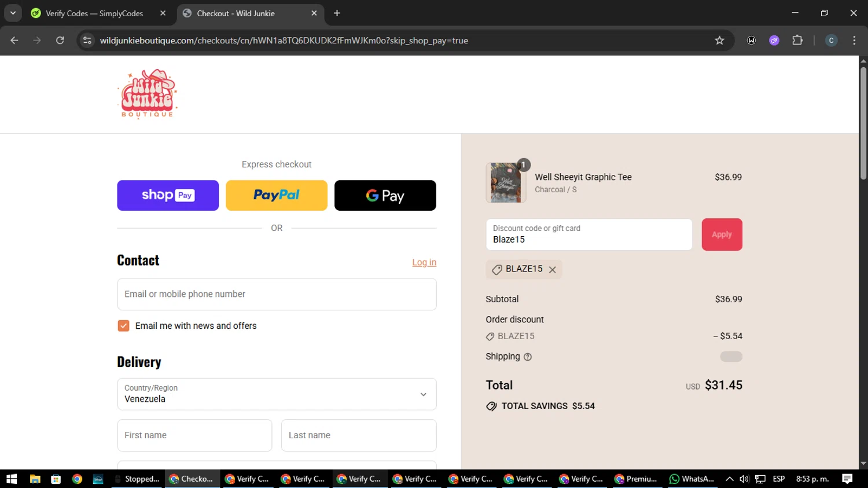Pay with Shop Pay
Screen dimensions: 868x488
coord(168,196)
